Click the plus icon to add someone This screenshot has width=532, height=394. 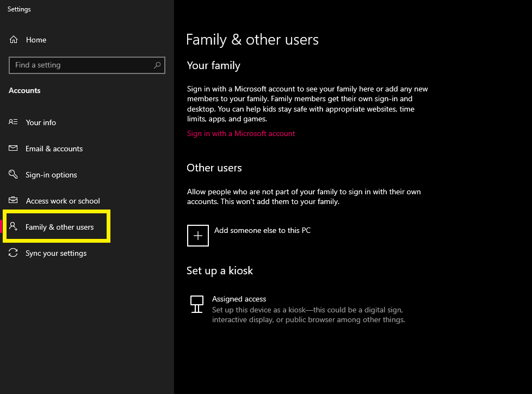[x=198, y=236]
